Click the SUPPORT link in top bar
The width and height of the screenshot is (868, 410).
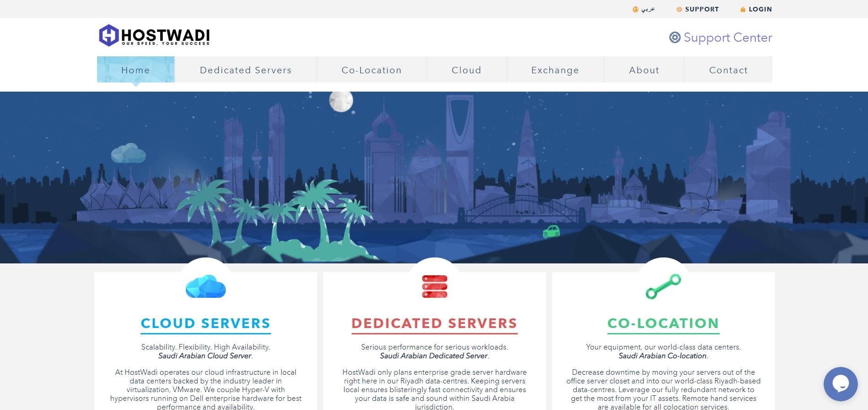(x=702, y=9)
